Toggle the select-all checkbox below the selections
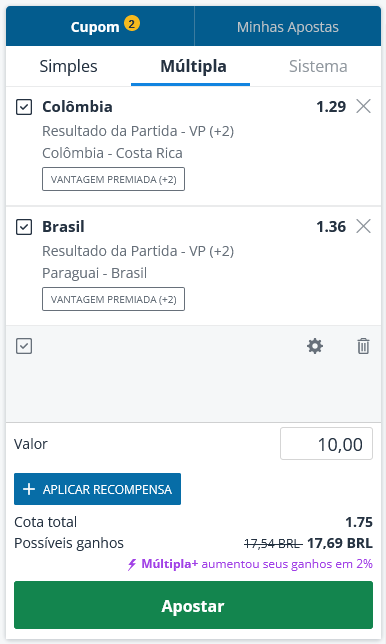This screenshot has width=386, height=644. (24, 346)
